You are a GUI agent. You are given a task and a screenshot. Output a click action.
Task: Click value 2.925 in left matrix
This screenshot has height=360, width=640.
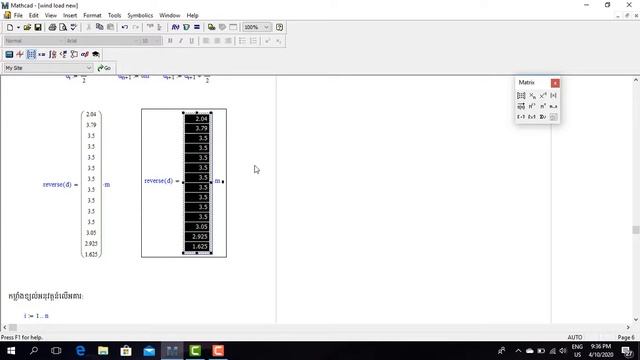pos(91,243)
